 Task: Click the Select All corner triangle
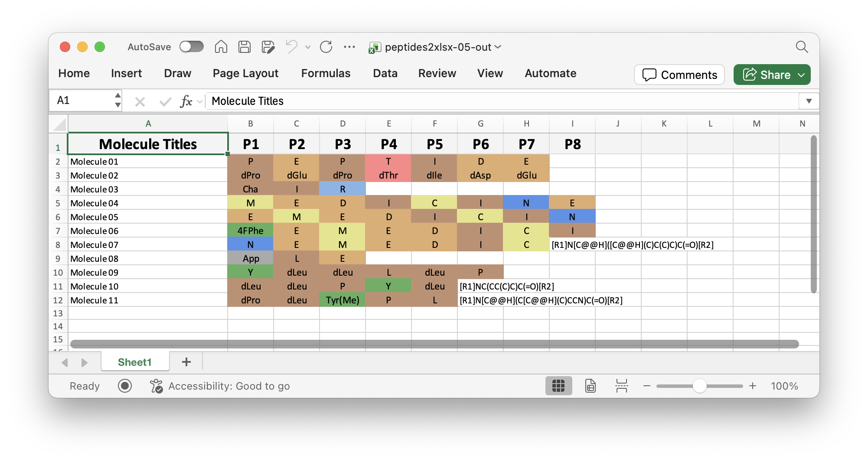(x=59, y=124)
